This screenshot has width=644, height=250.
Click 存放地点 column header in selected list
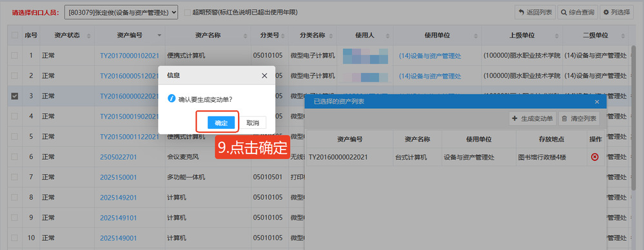551,139
